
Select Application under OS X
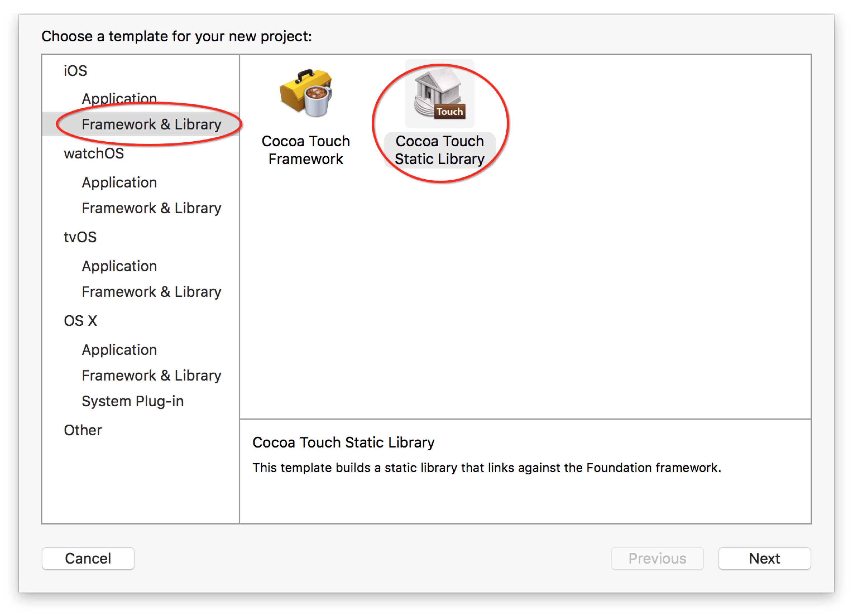(119, 350)
